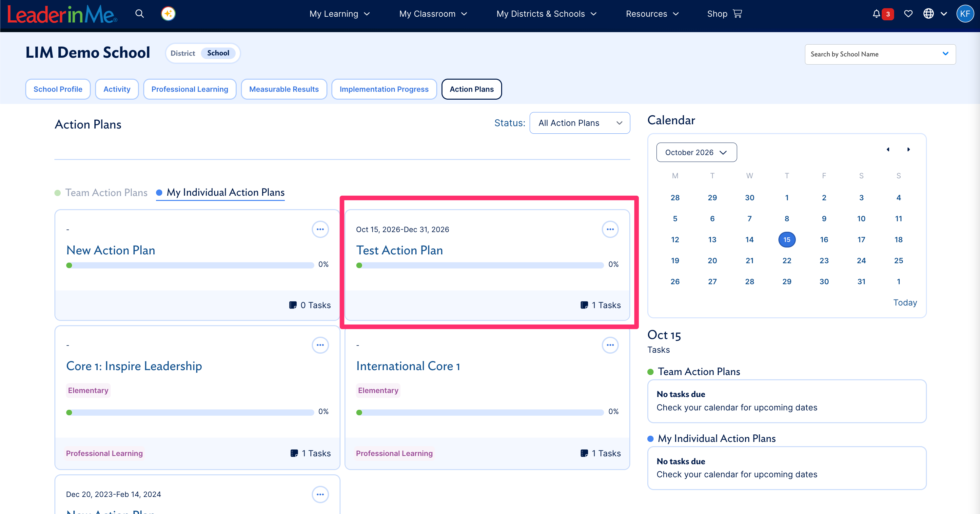Screen dimensions: 980x514
Task: Expand My Districts & Schools menu
Action: pyautogui.click(x=546, y=14)
